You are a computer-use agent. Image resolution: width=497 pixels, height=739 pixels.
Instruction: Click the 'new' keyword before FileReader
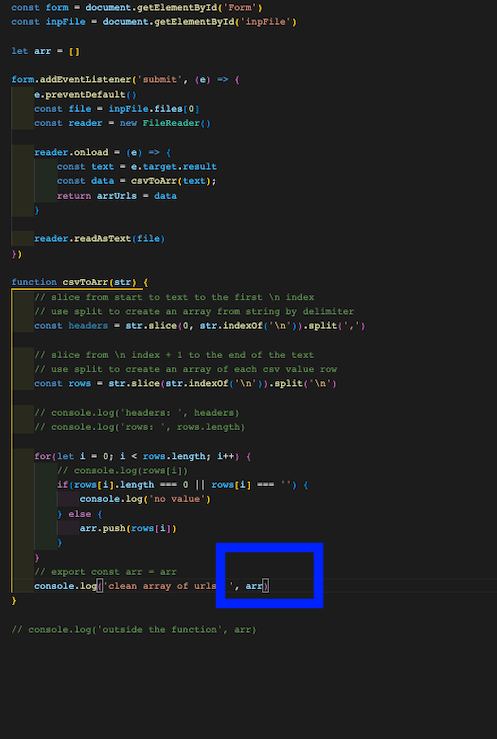128,123
